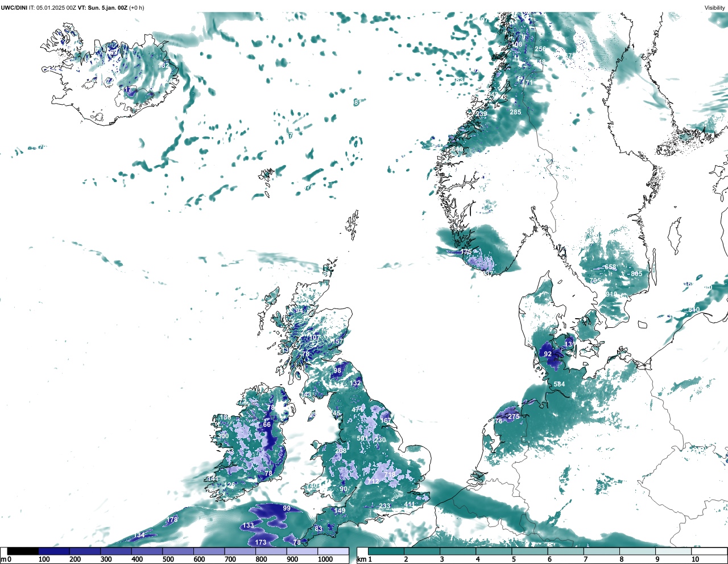Click the 'UWC/DINI' header text

14,7
